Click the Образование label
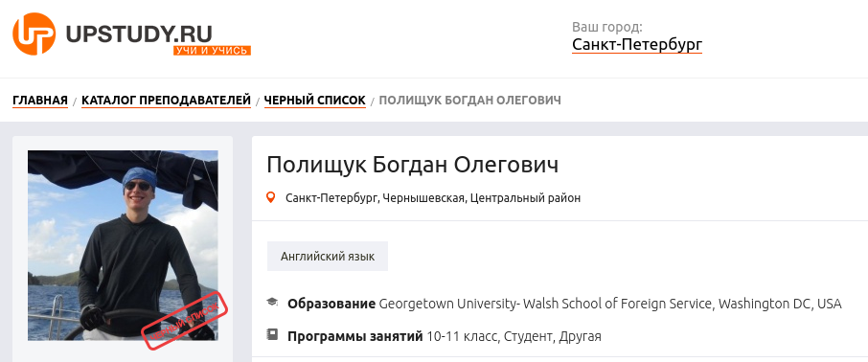This screenshot has height=362, width=868. 332,304
